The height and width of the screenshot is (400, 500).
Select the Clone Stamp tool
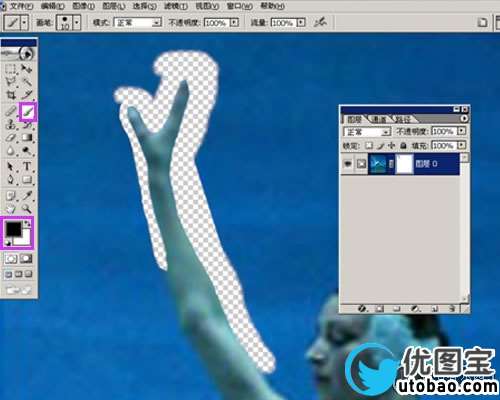pyautogui.click(x=11, y=124)
